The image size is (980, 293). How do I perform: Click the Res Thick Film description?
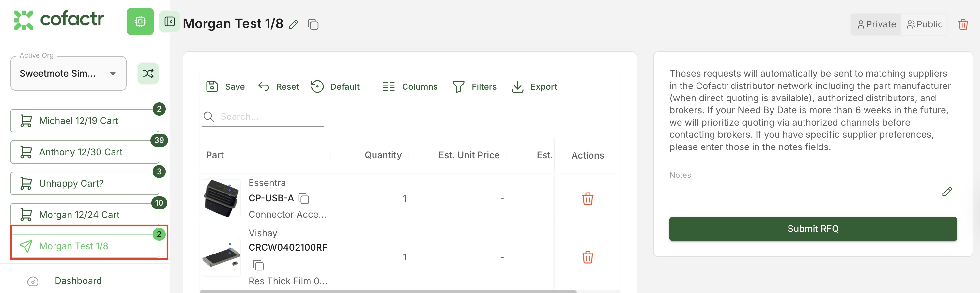[288, 281]
